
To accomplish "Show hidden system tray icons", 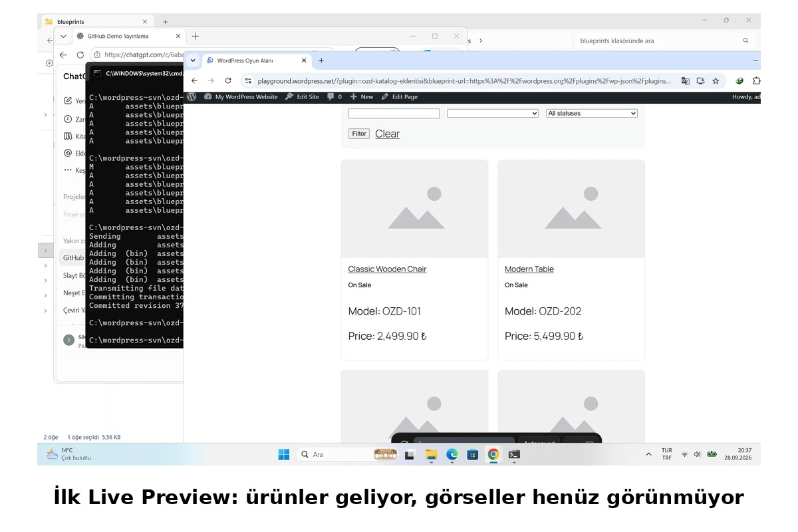I will click(648, 454).
